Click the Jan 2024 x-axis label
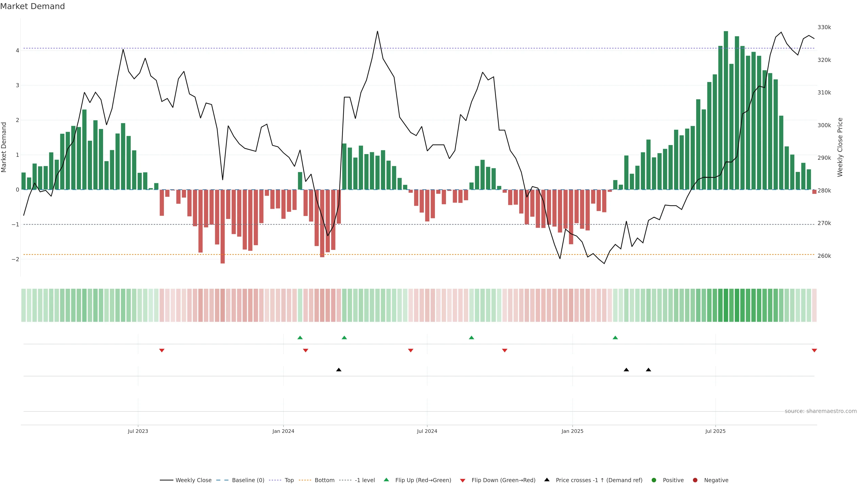Viewport: 868px width, 488px height. pyautogui.click(x=283, y=431)
